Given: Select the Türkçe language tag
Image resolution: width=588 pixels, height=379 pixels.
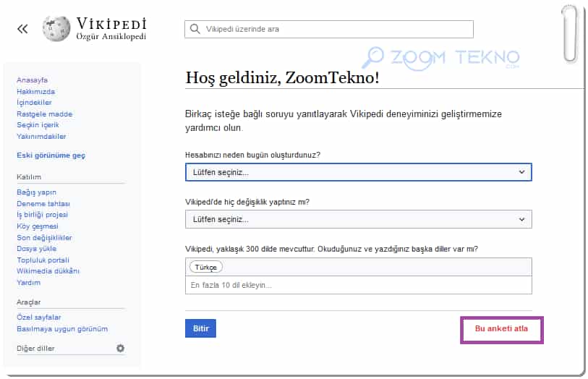Looking at the screenshot, I should (x=206, y=267).
